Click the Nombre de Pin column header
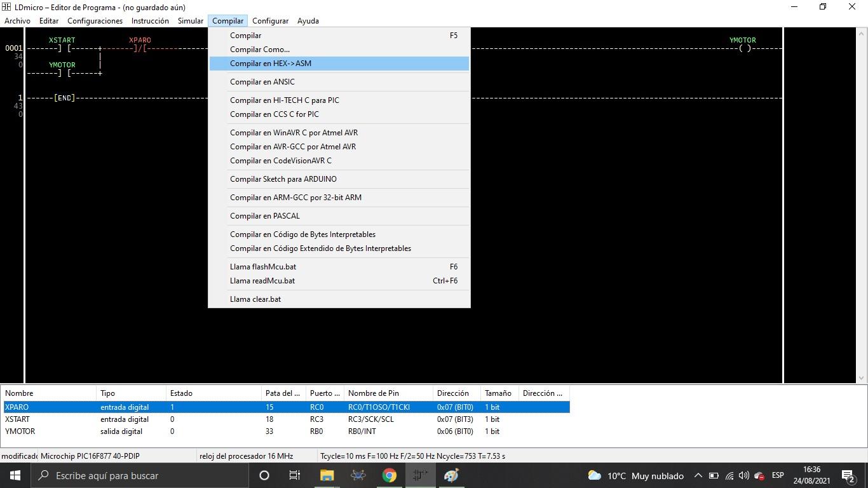 (390, 393)
